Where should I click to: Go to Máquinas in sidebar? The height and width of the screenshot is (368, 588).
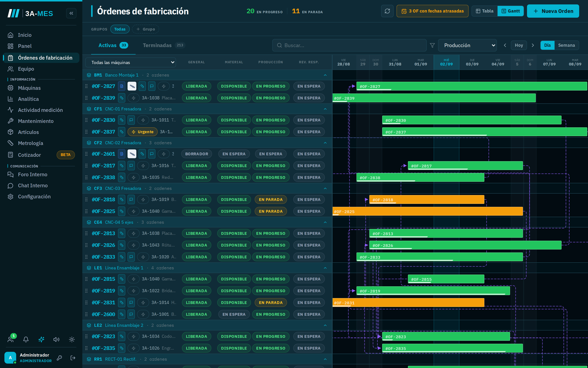41,88
